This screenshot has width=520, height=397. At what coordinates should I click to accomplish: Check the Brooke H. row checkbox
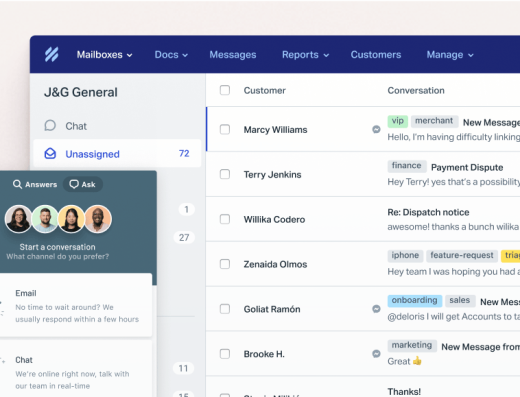point(225,354)
